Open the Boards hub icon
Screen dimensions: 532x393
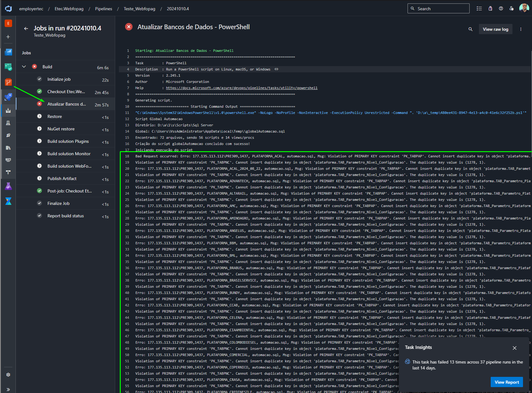click(x=8, y=67)
